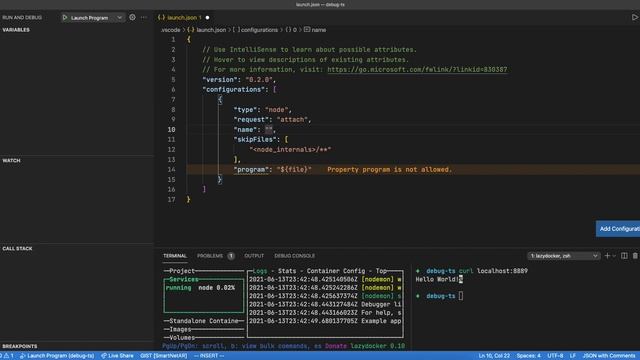This screenshot has width=640, height=360.
Task: Click the JSON with Comments language mode
Action: [609, 356]
